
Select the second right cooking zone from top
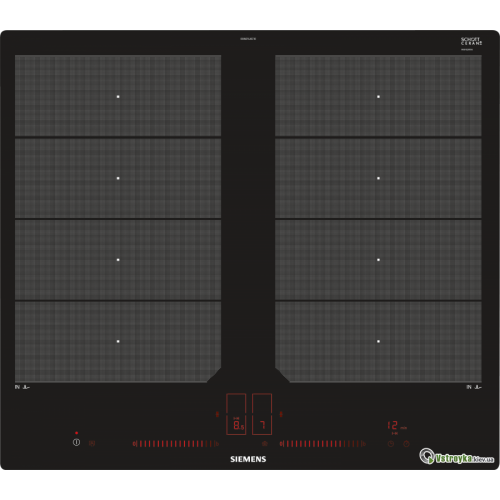point(378,178)
